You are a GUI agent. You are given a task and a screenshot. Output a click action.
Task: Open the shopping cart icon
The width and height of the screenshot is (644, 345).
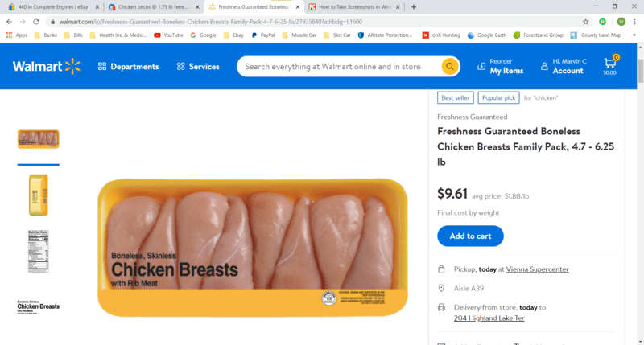(x=610, y=65)
